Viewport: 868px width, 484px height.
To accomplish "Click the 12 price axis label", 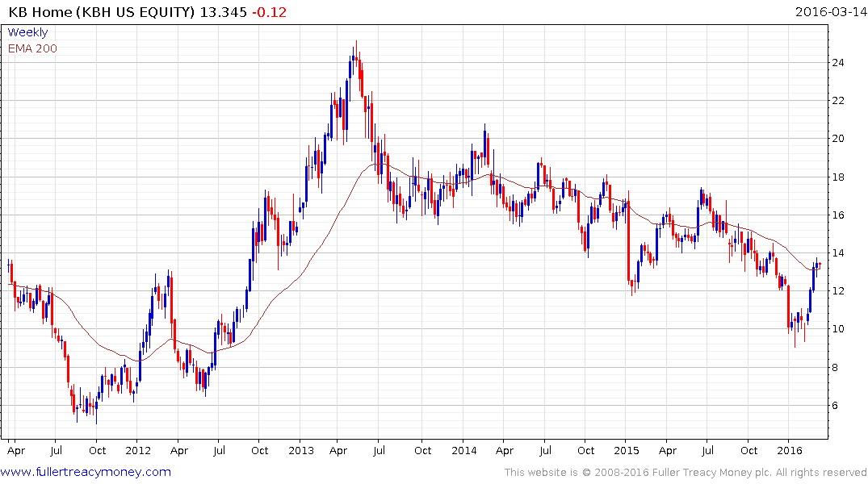I will point(837,291).
